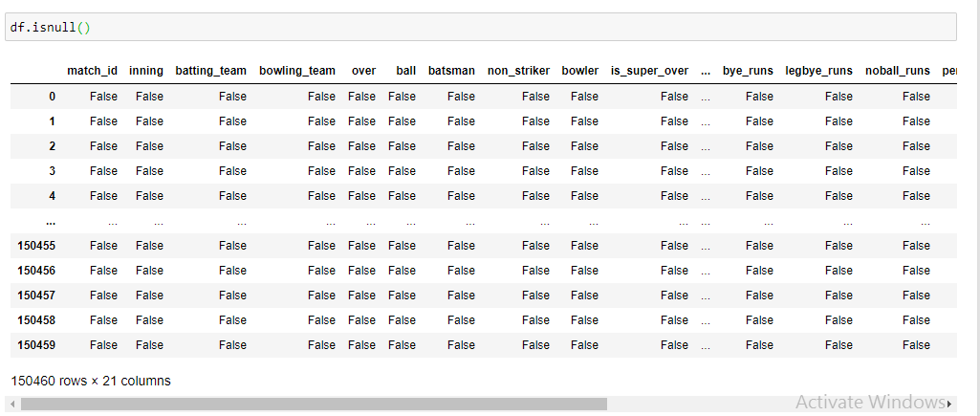Click row index 150455
The image size is (980, 416).
click(36, 245)
